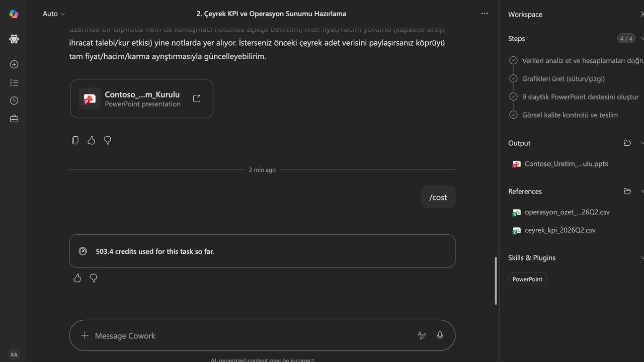Like the presentation response with thumbs up
This screenshot has width=644, height=362.
coord(91,140)
